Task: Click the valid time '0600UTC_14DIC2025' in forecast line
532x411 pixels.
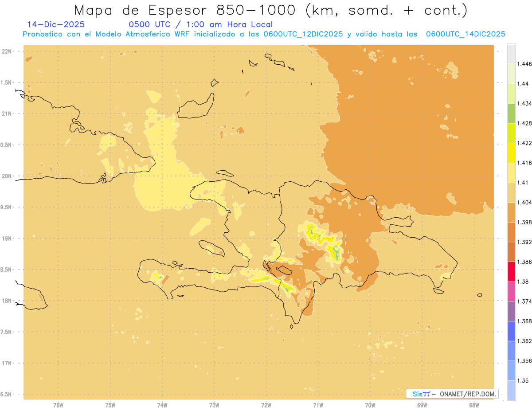Action: click(466, 34)
